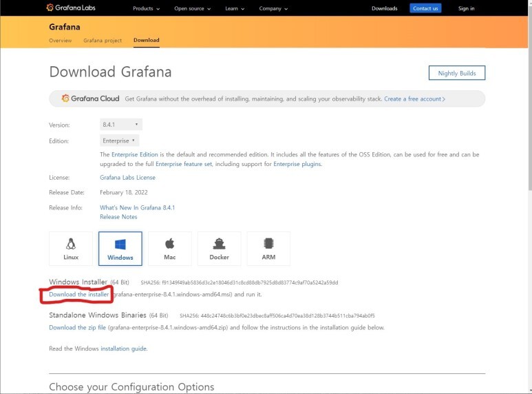532x394 pixels.
Task: Click the Sign in link
Action: point(466,8)
